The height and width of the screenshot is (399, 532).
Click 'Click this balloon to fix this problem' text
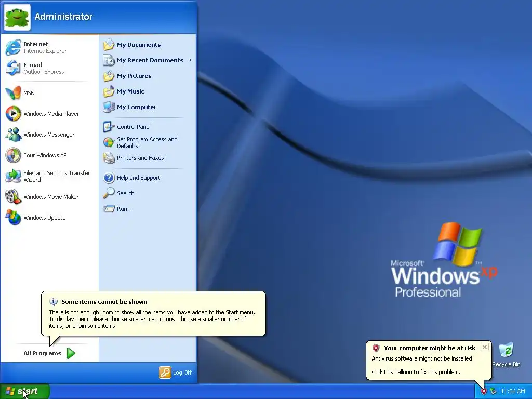point(416,372)
